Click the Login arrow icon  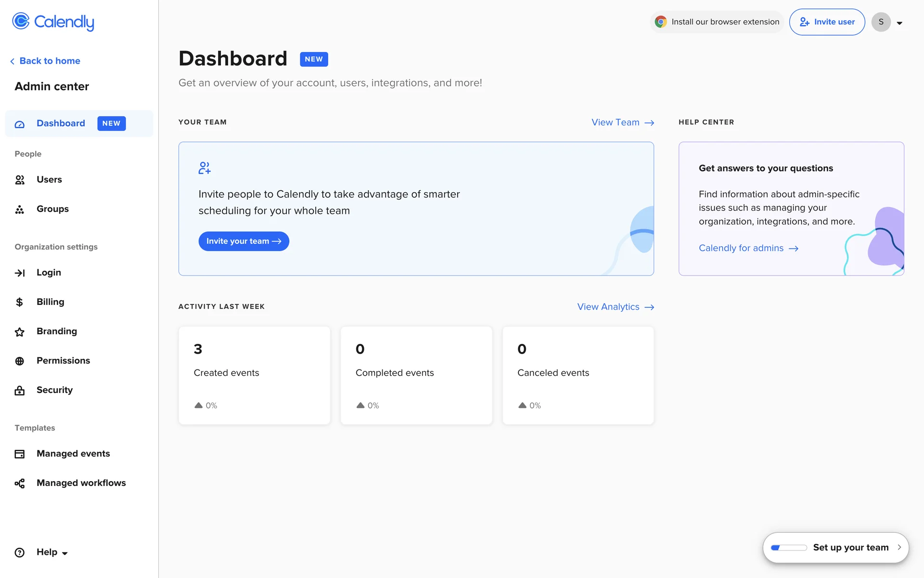(x=20, y=273)
